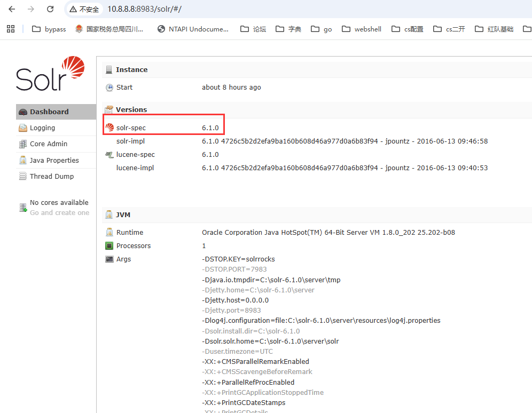Click the lucene-spec icon
Screen dimensions: 532x413
pyautogui.click(x=109, y=155)
